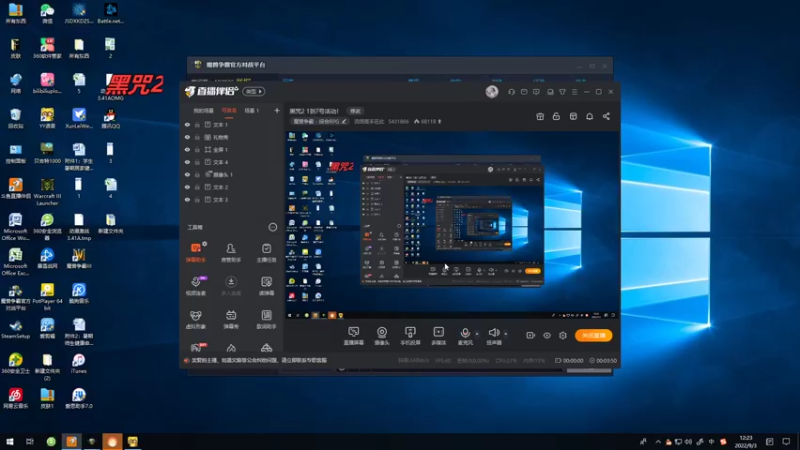800x450 pixels.
Task: Collapse the 工具箱 toolbox section
Action: 272,227
